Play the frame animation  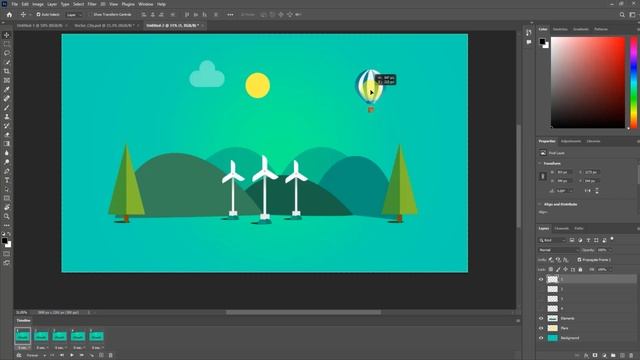[x=72, y=356]
